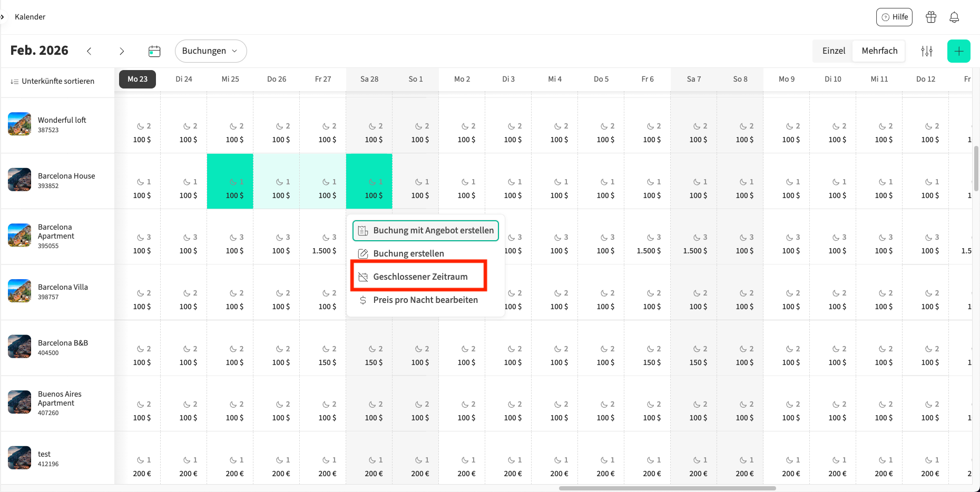This screenshot has height=492, width=980.
Task: Select Barcelona House Mi 25 highlighted cell
Action: click(230, 181)
